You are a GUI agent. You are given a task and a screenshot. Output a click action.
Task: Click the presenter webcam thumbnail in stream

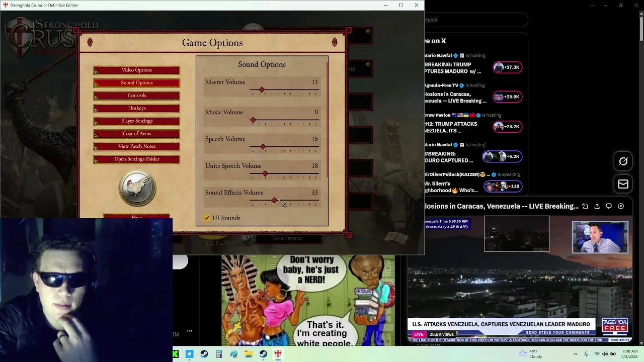[x=600, y=237]
